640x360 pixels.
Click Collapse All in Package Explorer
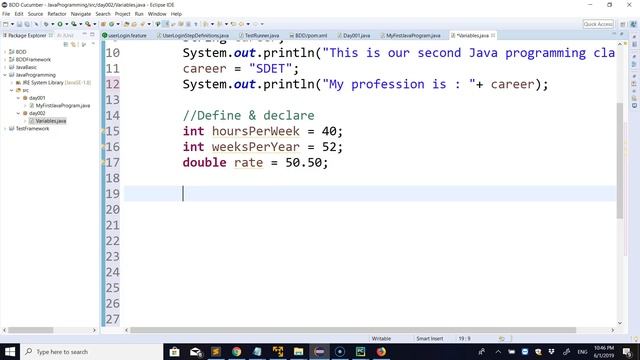pos(66,44)
